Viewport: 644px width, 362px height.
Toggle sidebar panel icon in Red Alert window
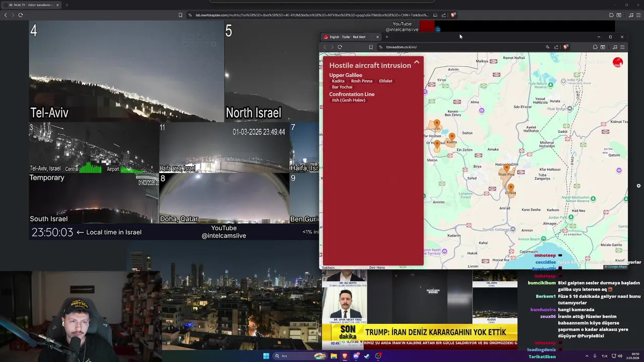click(603, 47)
